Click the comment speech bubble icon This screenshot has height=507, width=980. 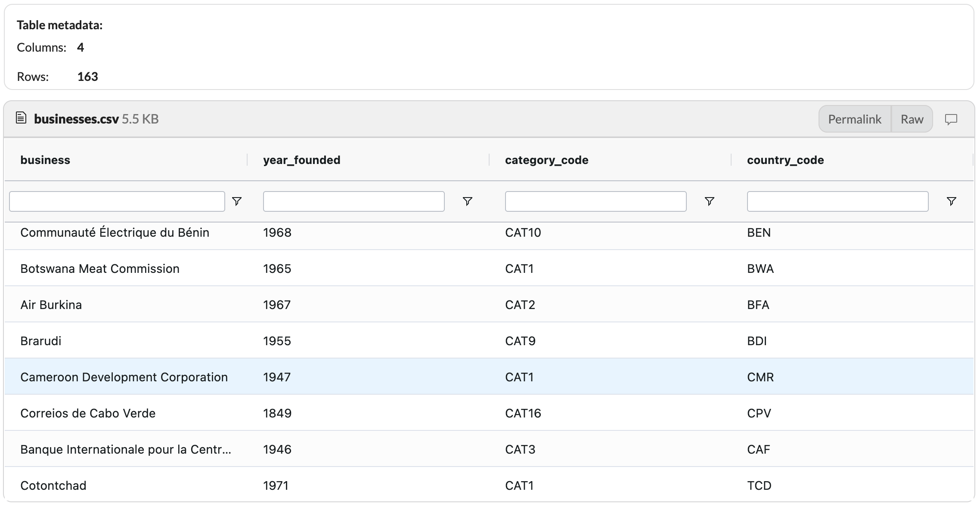951,119
